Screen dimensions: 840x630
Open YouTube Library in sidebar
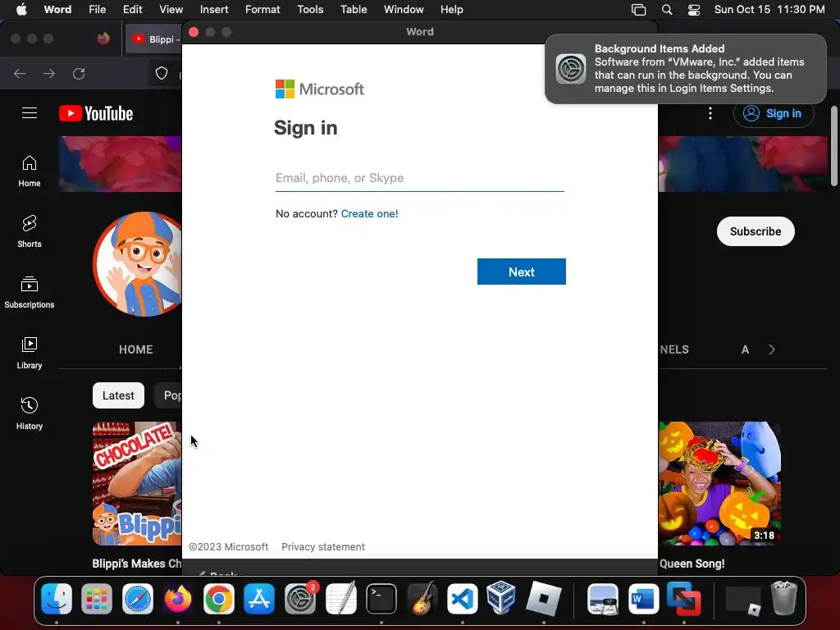[x=30, y=353]
